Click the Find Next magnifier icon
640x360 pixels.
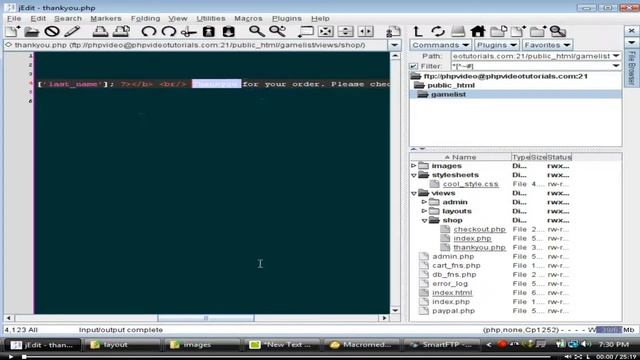point(278,31)
